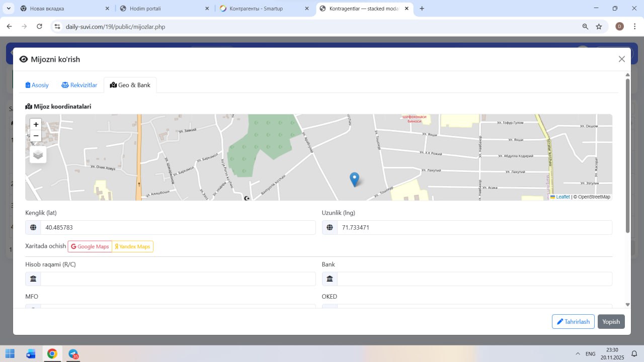
Task: Switch to the Rekvizitlar tab
Action: pos(79,85)
